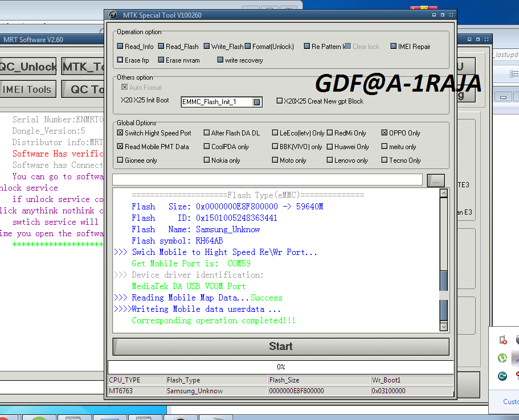Click 'MediaTek DA USB VCOM Port' log line

[x=189, y=286]
